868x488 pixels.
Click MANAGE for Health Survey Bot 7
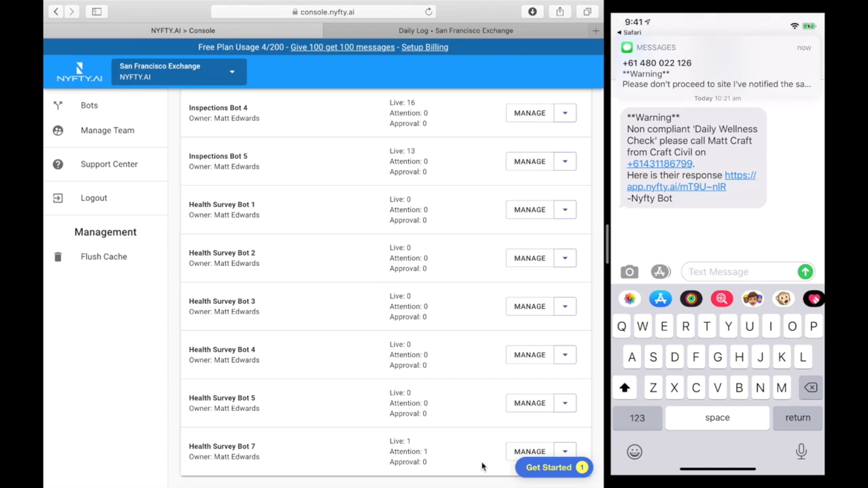530,451
